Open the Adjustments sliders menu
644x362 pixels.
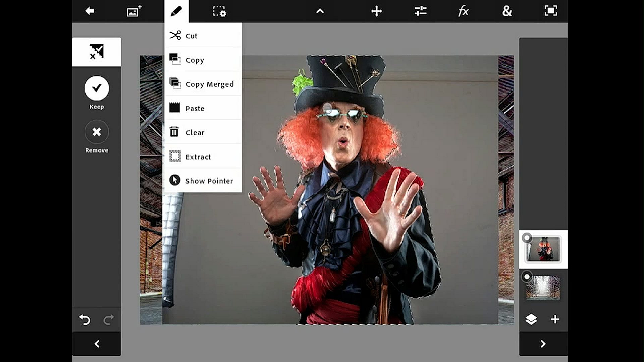click(420, 11)
